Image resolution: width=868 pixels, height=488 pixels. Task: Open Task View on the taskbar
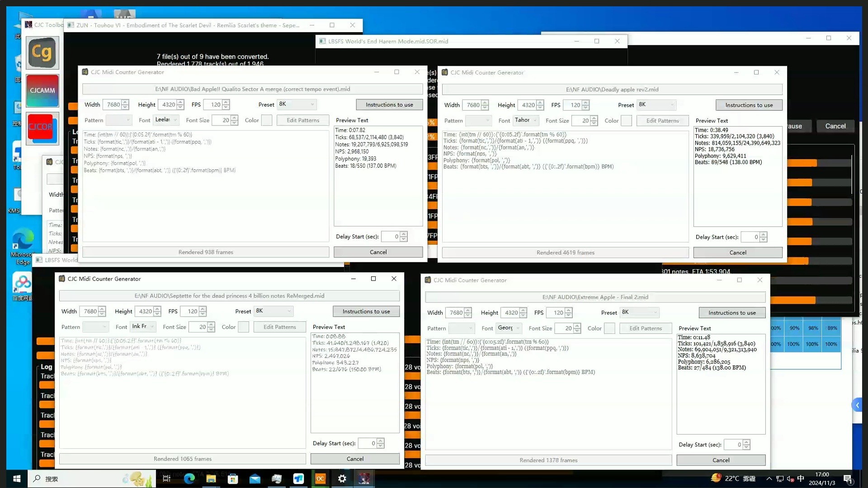point(166,479)
